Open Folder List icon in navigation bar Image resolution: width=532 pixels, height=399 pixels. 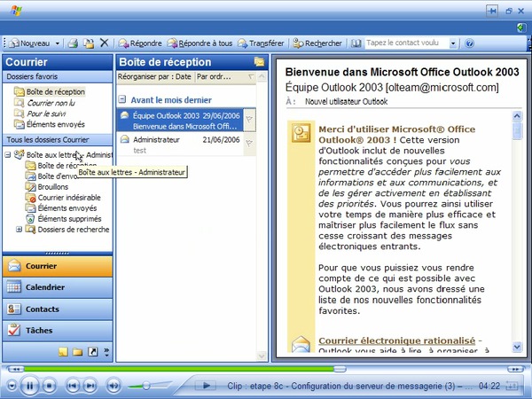click(x=78, y=352)
